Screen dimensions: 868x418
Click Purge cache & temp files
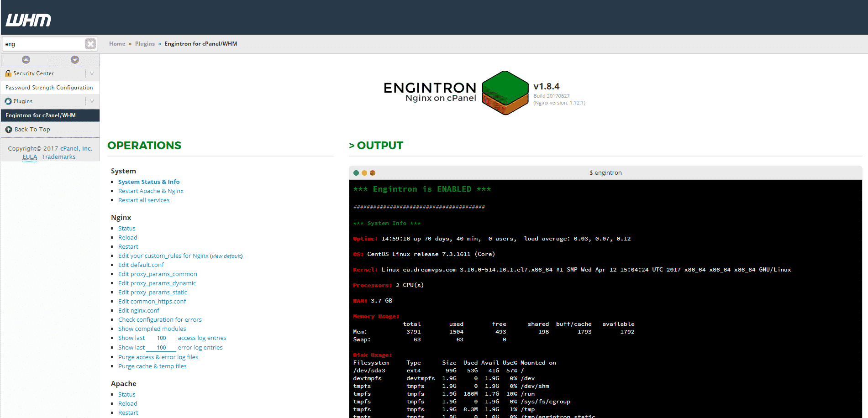click(x=153, y=366)
